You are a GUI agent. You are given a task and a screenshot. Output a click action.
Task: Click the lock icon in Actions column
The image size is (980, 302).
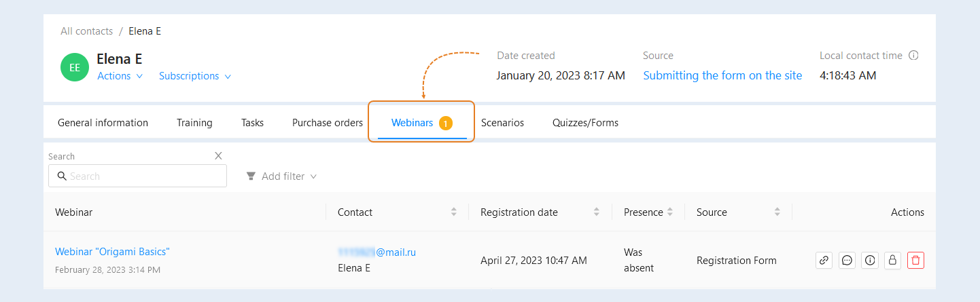click(892, 260)
